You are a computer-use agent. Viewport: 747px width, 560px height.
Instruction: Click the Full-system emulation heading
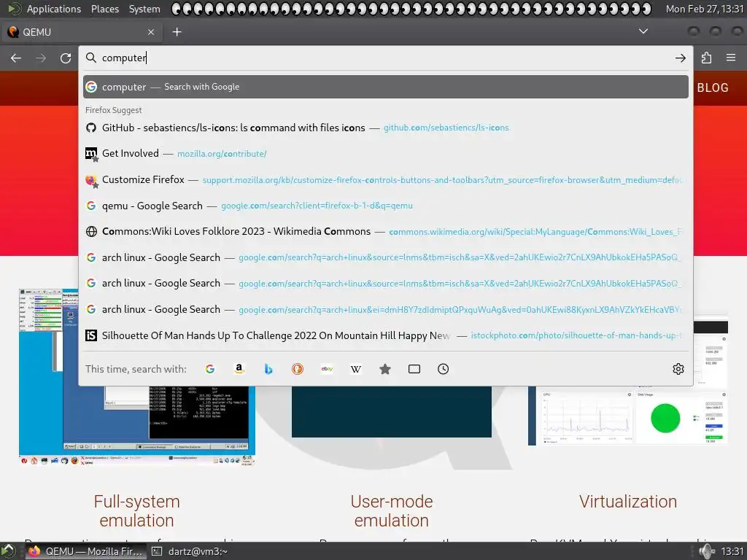136,511
